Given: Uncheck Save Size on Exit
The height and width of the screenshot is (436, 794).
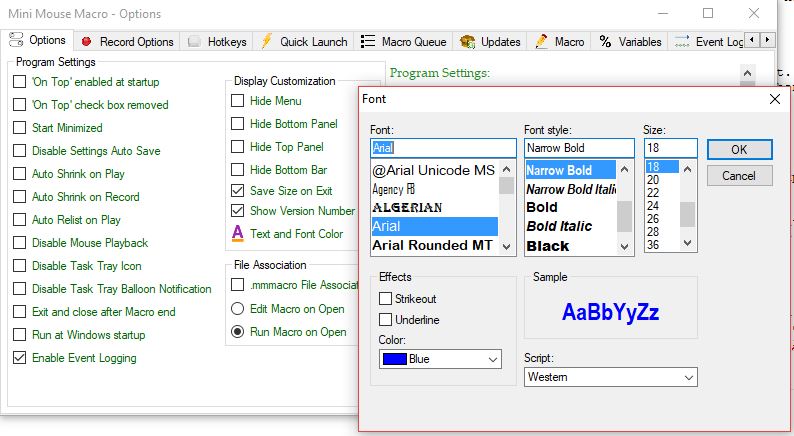Looking at the screenshot, I should click(x=237, y=191).
